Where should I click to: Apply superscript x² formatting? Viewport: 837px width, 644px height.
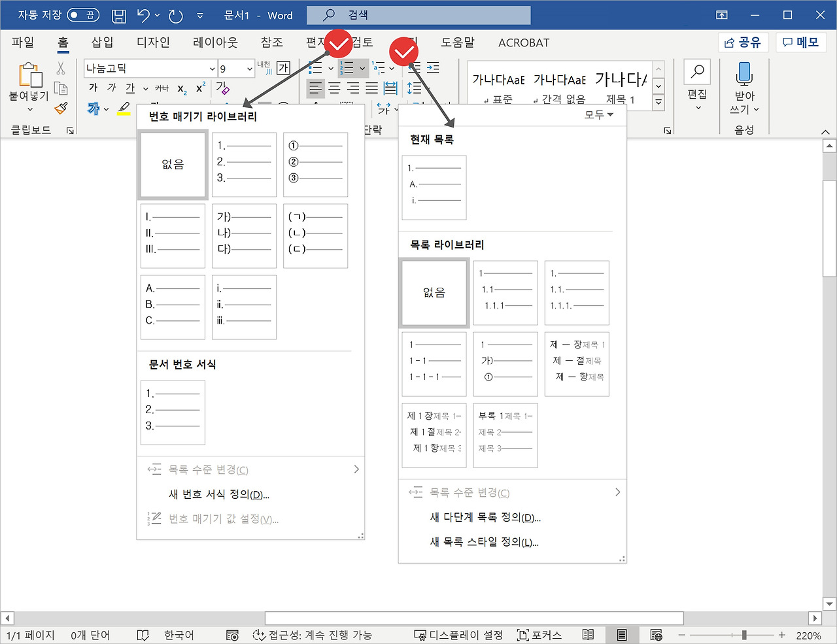(x=201, y=88)
